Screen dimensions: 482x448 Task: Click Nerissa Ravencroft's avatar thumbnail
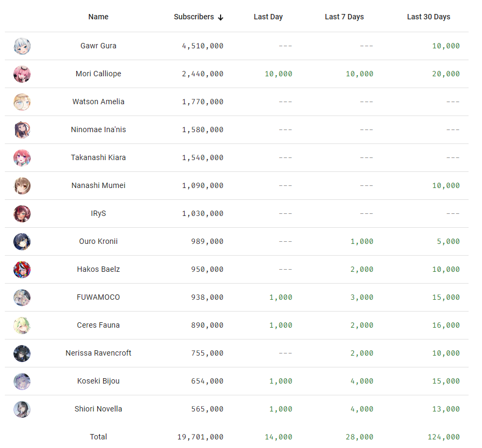[x=22, y=353]
